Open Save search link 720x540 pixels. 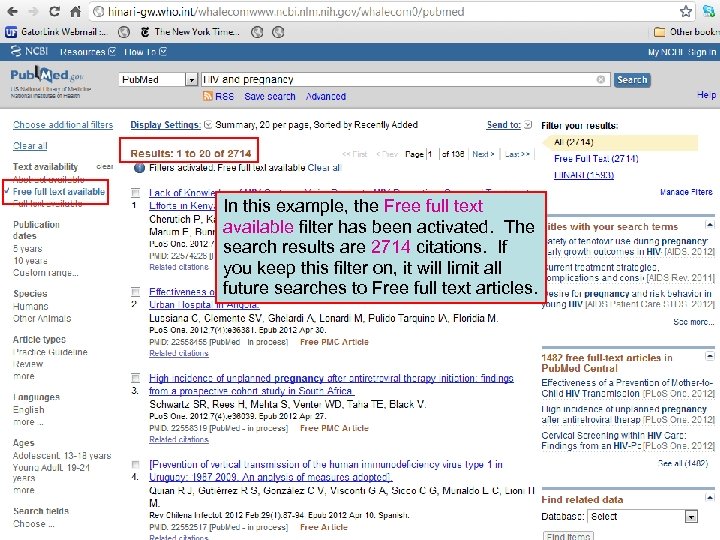(270, 96)
